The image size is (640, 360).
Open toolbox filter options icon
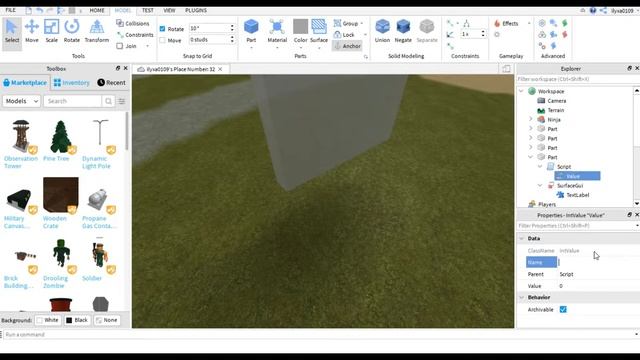122,101
